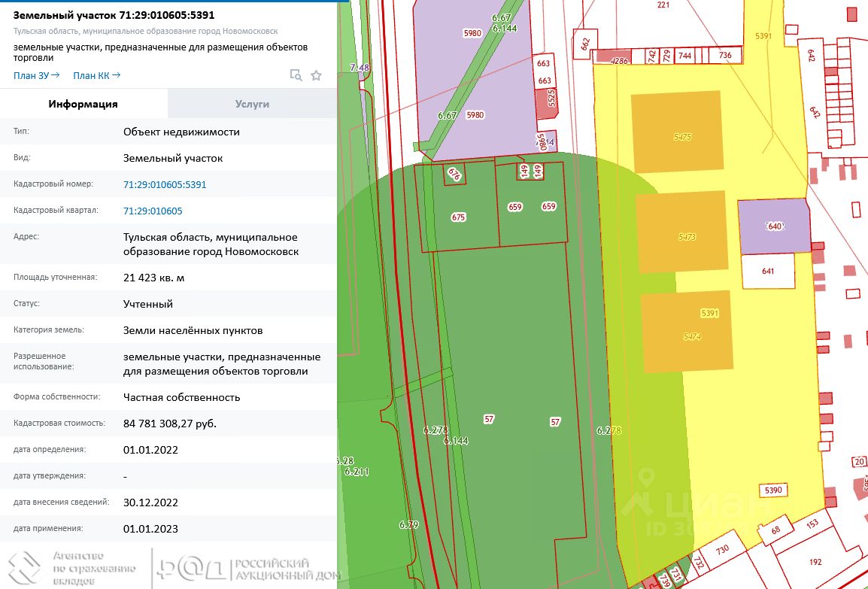Select parcel 662 on the map
Image resolution: width=868 pixels, height=589 pixels.
tap(586, 43)
